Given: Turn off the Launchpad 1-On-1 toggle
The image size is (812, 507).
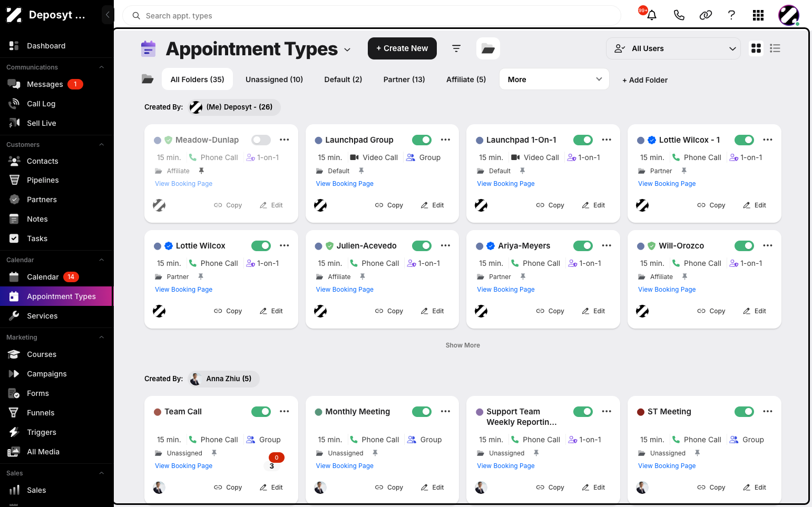Looking at the screenshot, I should pos(583,140).
